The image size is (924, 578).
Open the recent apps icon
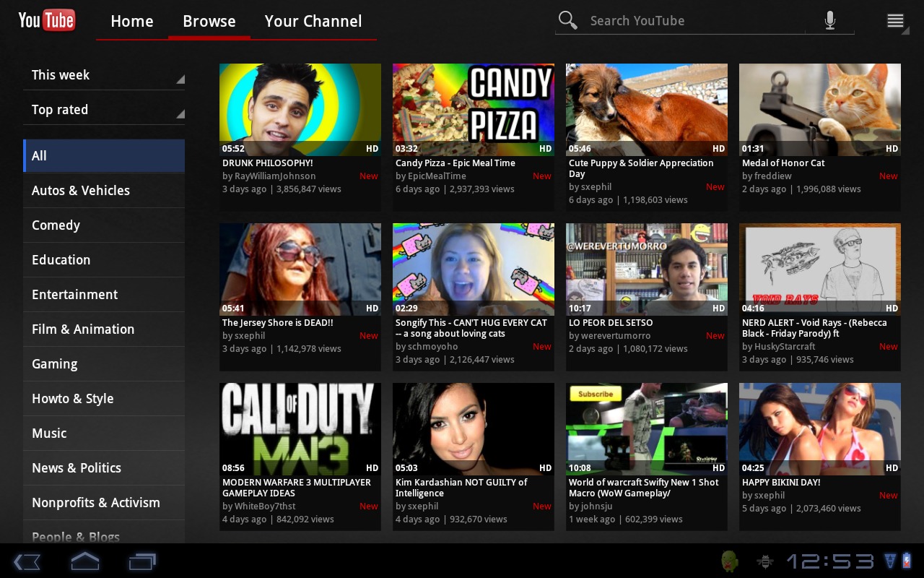(x=142, y=561)
